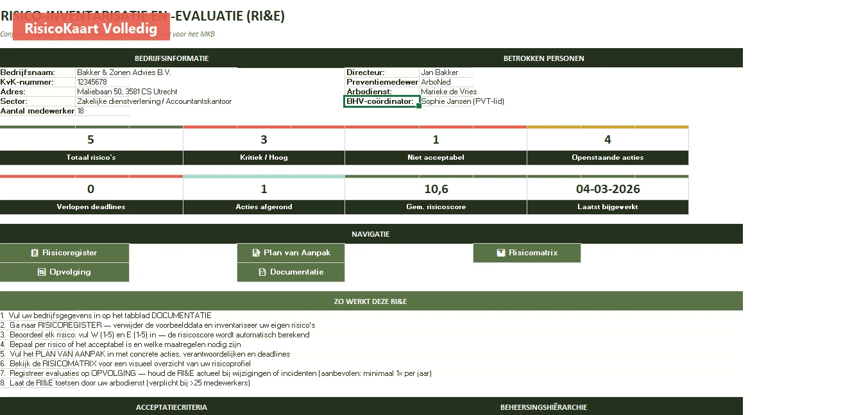Screen dimensions: 868x415
Task: Open the Risicomatrix navigation button
Action: pos(527,253)
